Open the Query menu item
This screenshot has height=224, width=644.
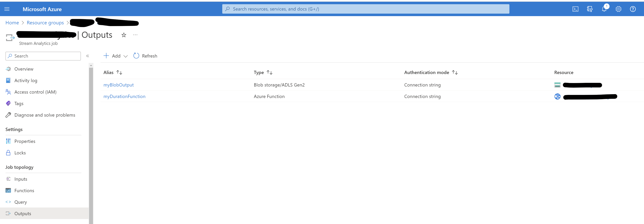[20, 202]
